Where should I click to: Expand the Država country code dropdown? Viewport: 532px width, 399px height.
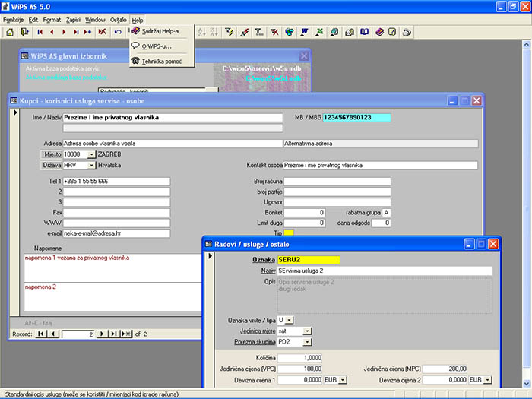click(91, 166)
